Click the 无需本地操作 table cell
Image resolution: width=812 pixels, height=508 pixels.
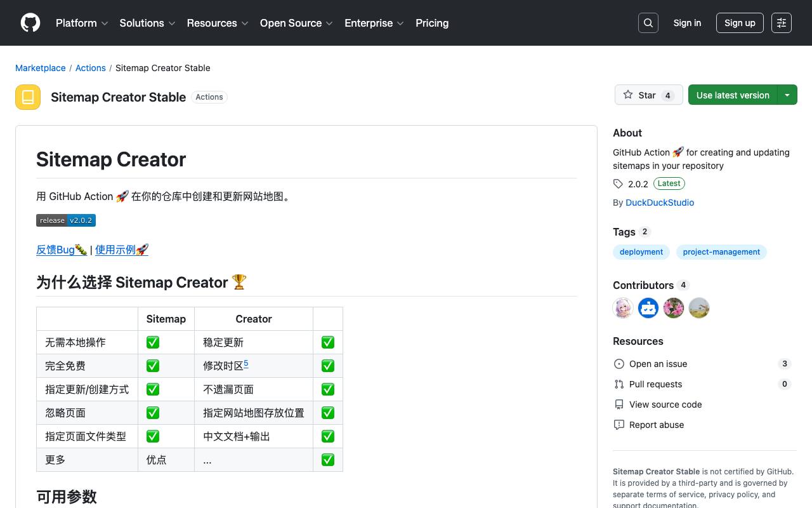pos(88,342)
